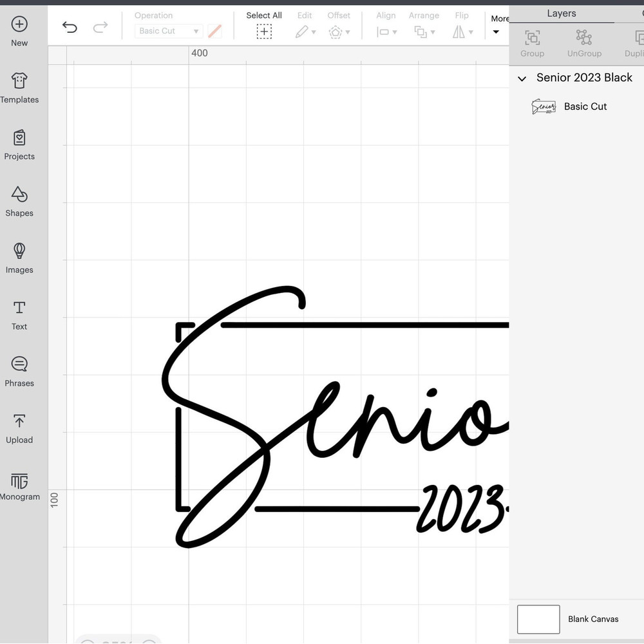644x644 pixels.
Task: Open the Flip options dropdown
Action: click(x=462, y=30)
